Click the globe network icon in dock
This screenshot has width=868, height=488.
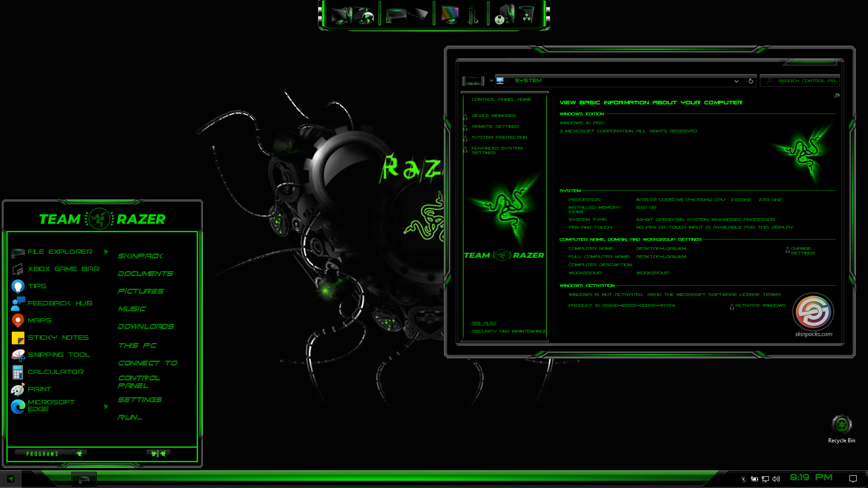367,16
